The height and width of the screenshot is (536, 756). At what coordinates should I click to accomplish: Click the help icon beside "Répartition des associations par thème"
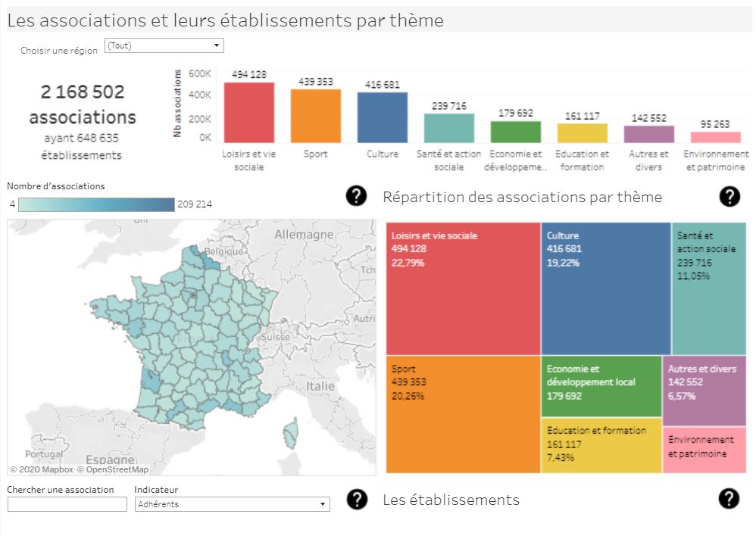click(729, 196)
